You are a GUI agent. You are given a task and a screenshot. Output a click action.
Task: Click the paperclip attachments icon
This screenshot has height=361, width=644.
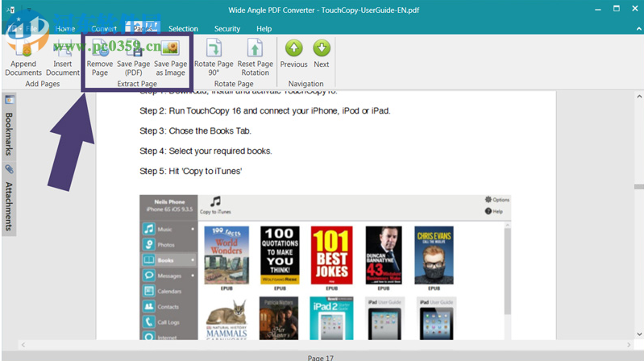click(x=9, y=168)
